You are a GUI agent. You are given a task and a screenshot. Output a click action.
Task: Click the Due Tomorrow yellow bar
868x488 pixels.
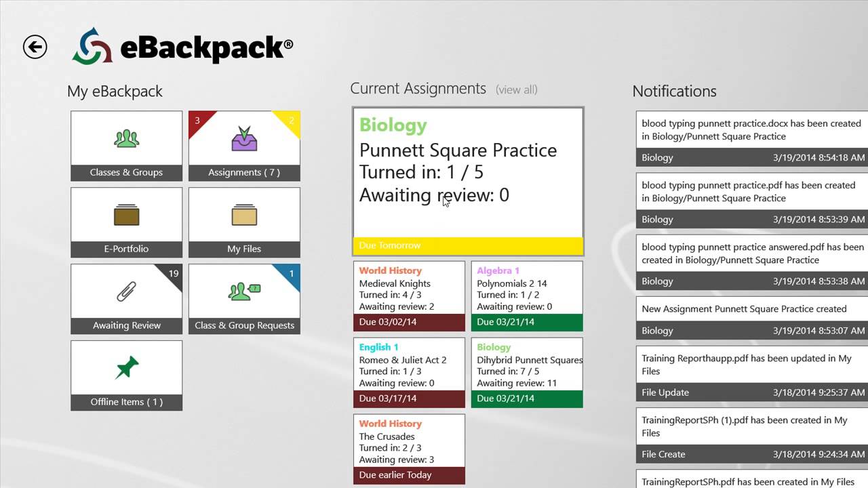tap(468, 245)
